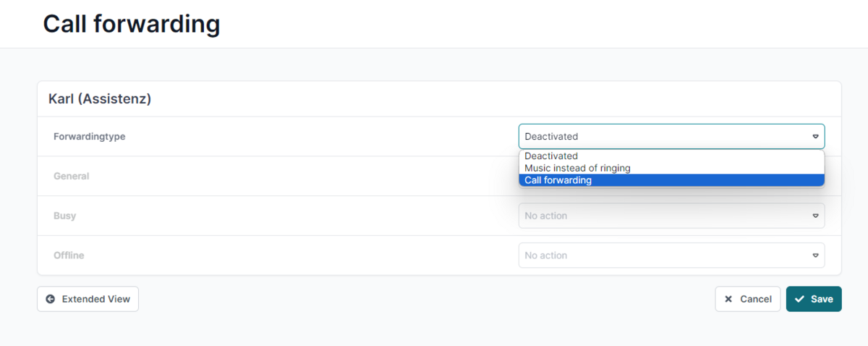The height and width of the screenshot is (346, 868).
Task: Switch to Extended View
Action: 88,299
